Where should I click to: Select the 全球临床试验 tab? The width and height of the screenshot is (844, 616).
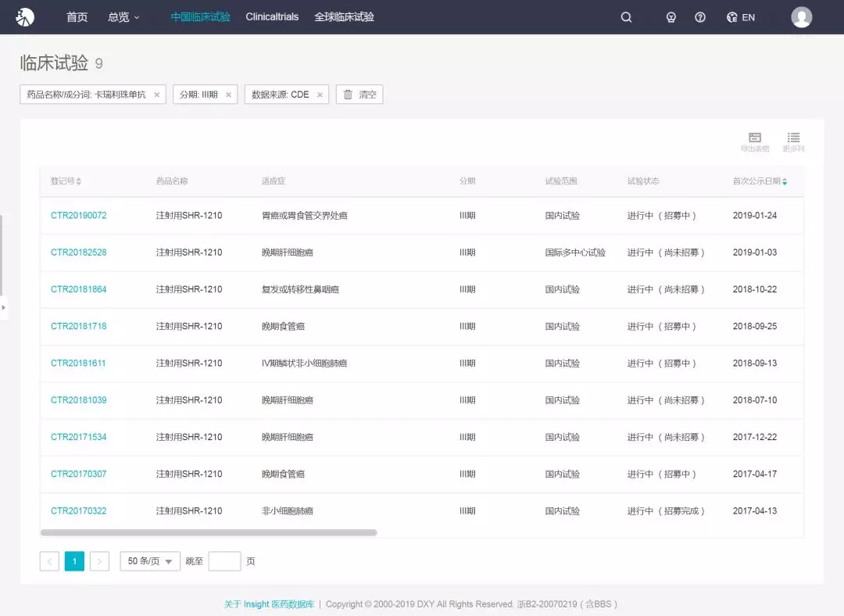344,17
